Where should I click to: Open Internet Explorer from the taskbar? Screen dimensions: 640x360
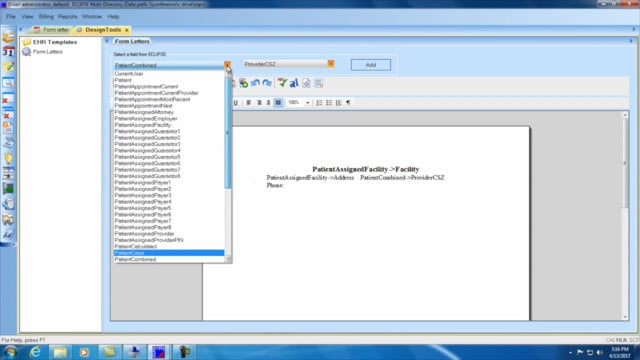coord(36,352)
